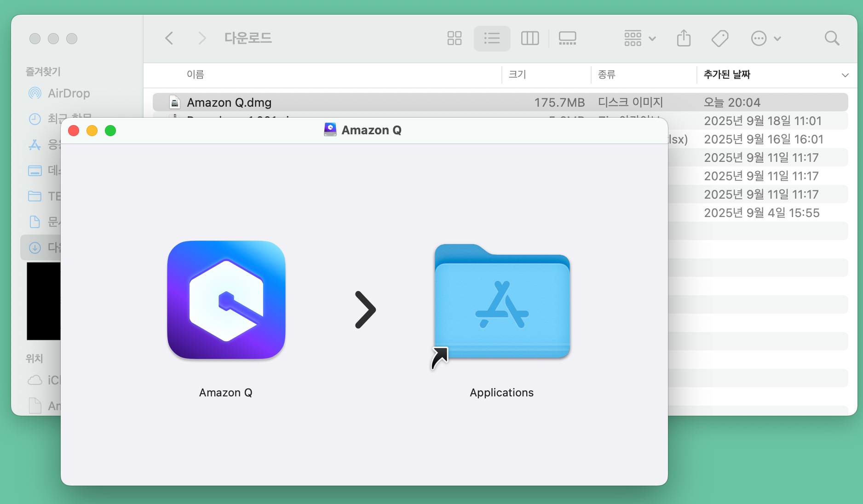This screenshot has height=504, width=863.
Task: Click the Desktop sidebar icon
Action: pyautogui.click(x=35, y=171)
